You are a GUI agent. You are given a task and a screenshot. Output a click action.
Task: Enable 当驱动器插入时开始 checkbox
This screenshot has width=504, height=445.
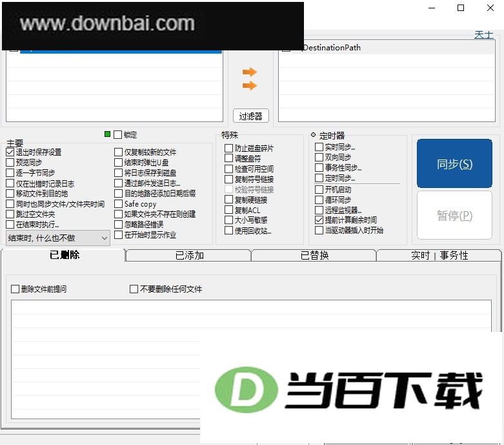coord(319,231)
